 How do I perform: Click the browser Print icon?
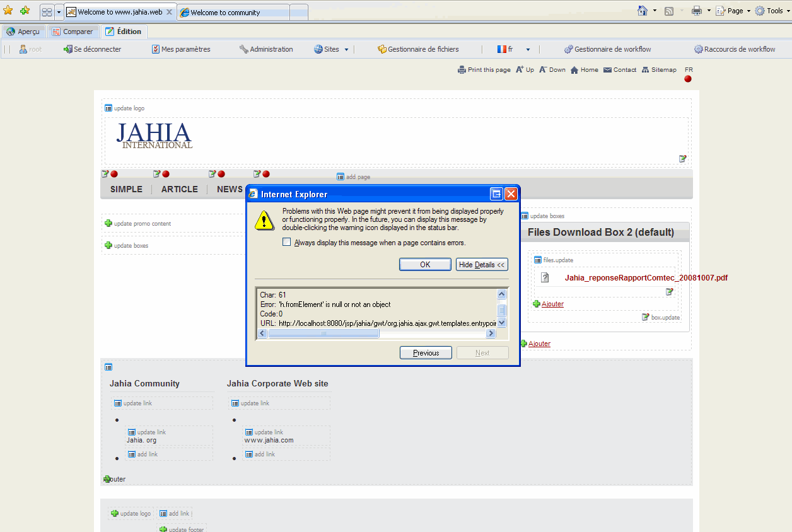697,11
